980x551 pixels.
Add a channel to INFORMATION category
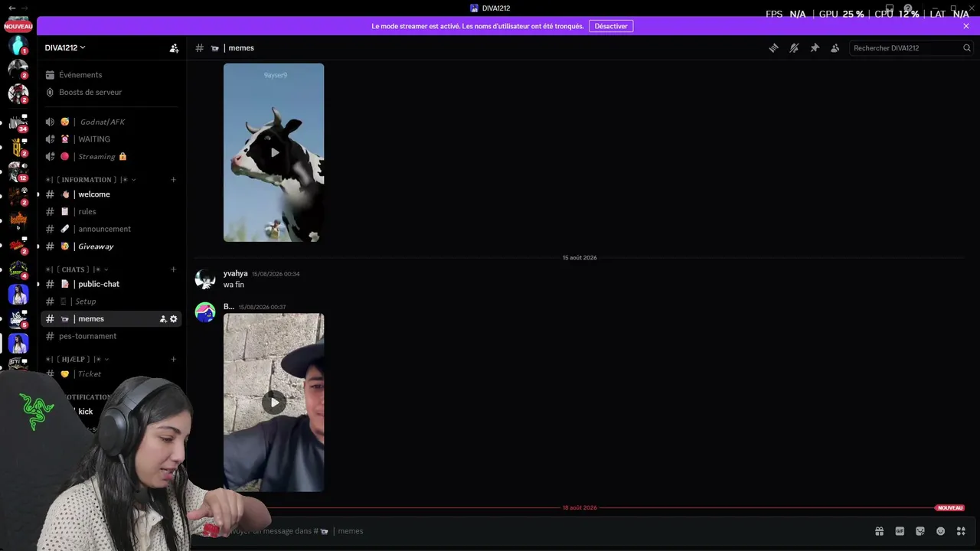[173, 180]
